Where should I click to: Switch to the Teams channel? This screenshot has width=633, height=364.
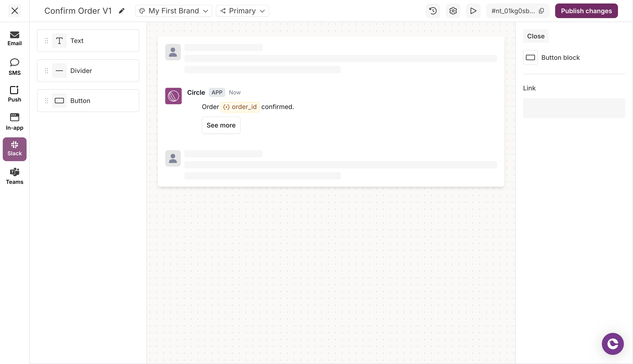tap(14, 176)
